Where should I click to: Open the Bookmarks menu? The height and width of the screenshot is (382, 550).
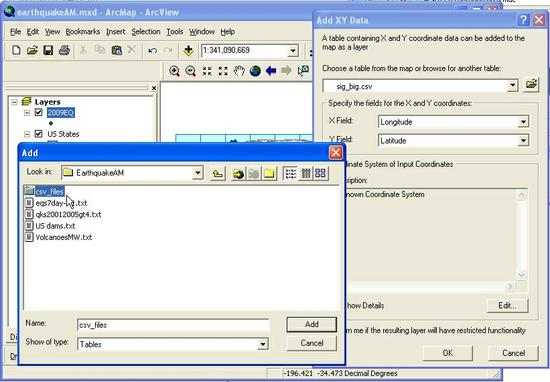point(83,32)
